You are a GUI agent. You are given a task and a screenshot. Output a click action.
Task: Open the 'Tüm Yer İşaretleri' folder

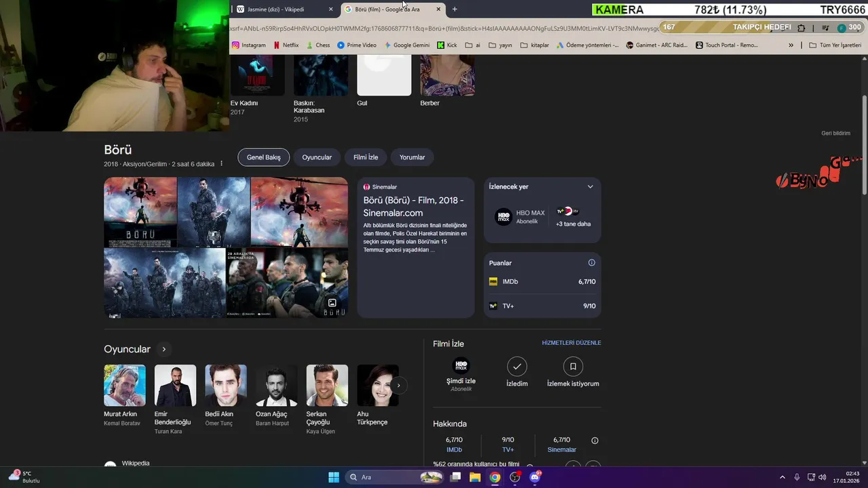click(x=835, y=45)
